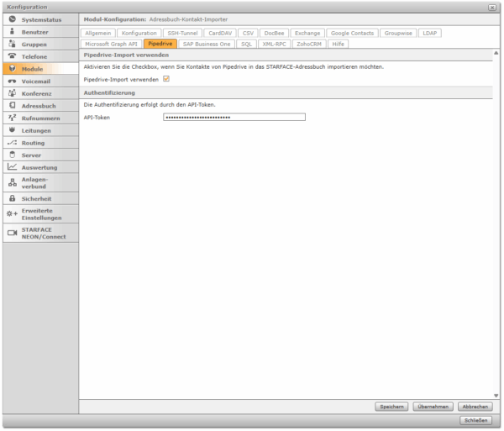
Task: Open the Auswertung section
Action: 41,167
